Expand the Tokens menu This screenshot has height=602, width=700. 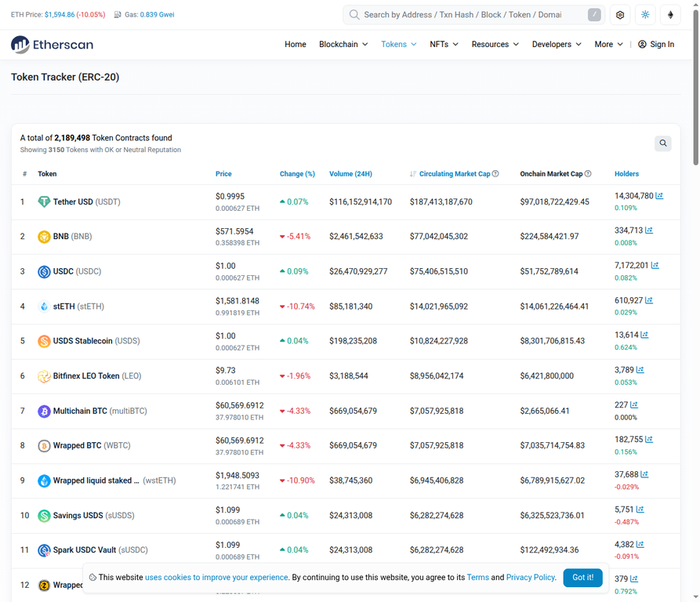[x=399, y=44]
